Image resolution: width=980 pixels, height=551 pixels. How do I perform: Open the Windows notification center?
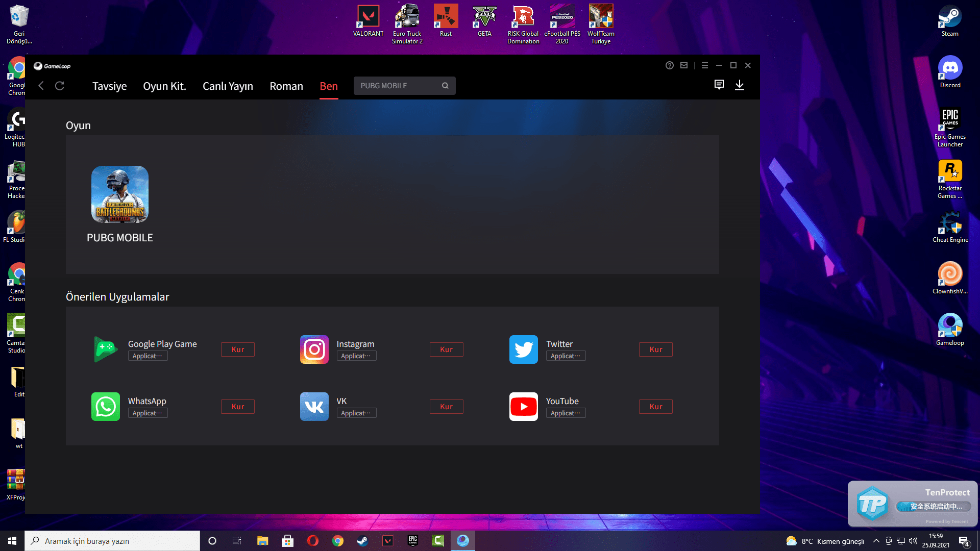point(964,541)
